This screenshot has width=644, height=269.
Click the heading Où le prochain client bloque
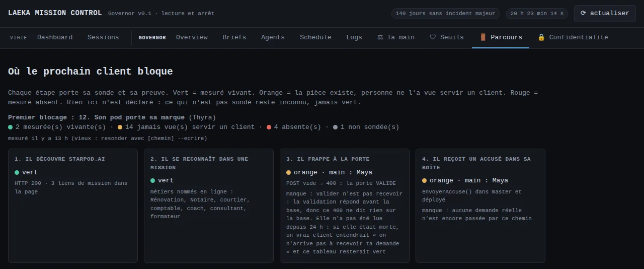point(91,72)
